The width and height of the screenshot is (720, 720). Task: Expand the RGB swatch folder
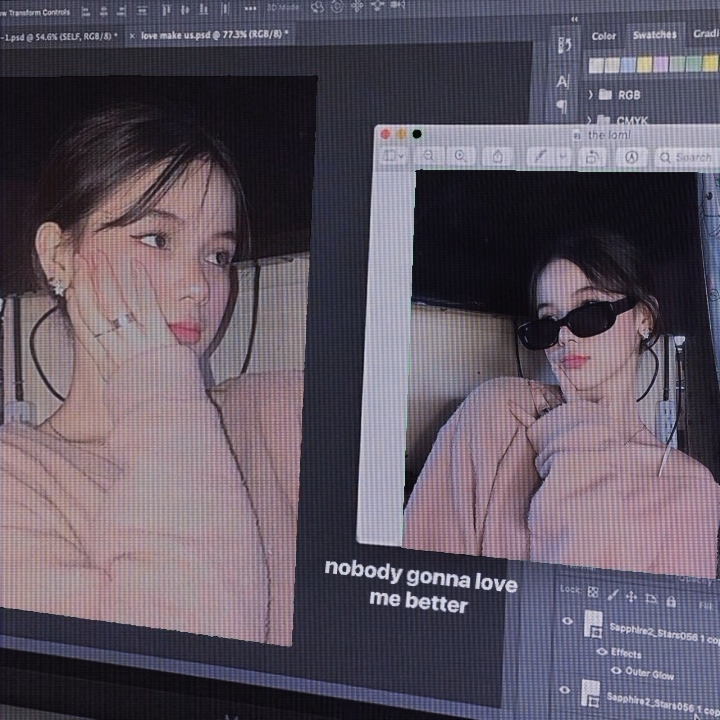coord(591,95)
